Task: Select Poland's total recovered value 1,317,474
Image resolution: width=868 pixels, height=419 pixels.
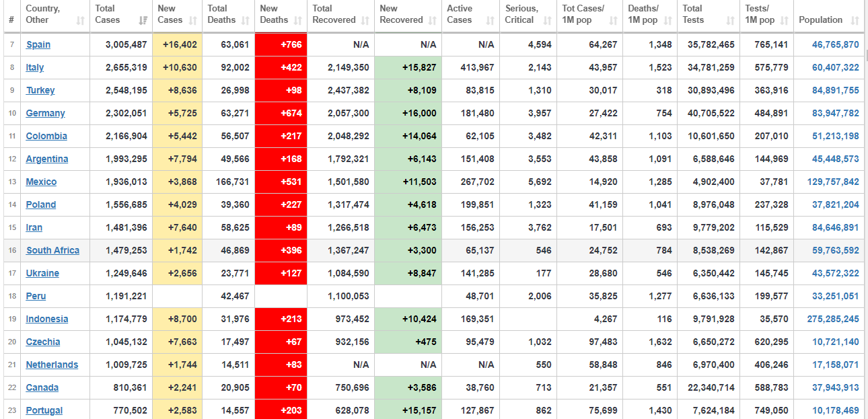Action: tap(340, 204)
